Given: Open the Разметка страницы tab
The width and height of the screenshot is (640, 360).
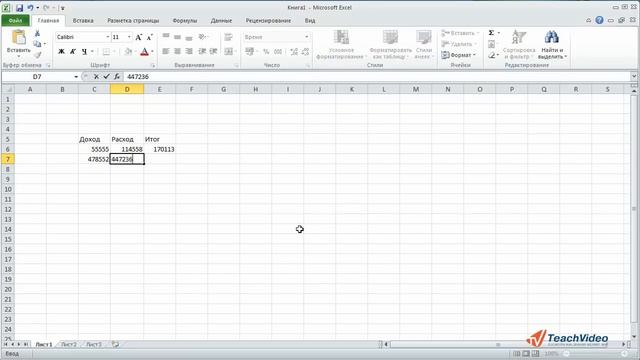Looking at the screenshot, I should [x=133, y=20].
